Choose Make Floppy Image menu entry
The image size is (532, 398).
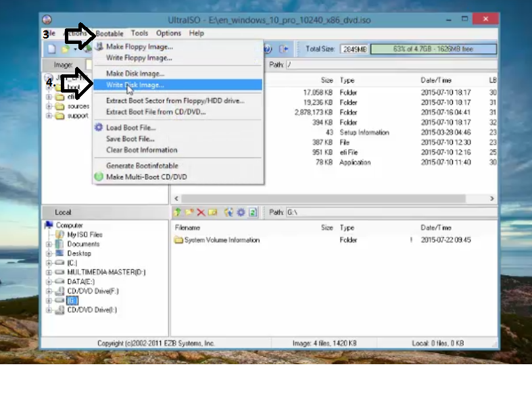[178, 47]
